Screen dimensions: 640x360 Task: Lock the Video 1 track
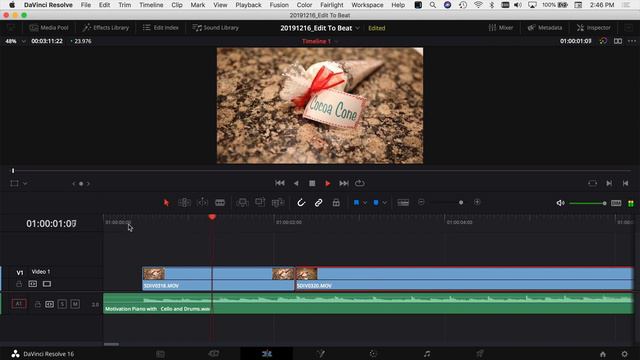[x=19, y=284]
